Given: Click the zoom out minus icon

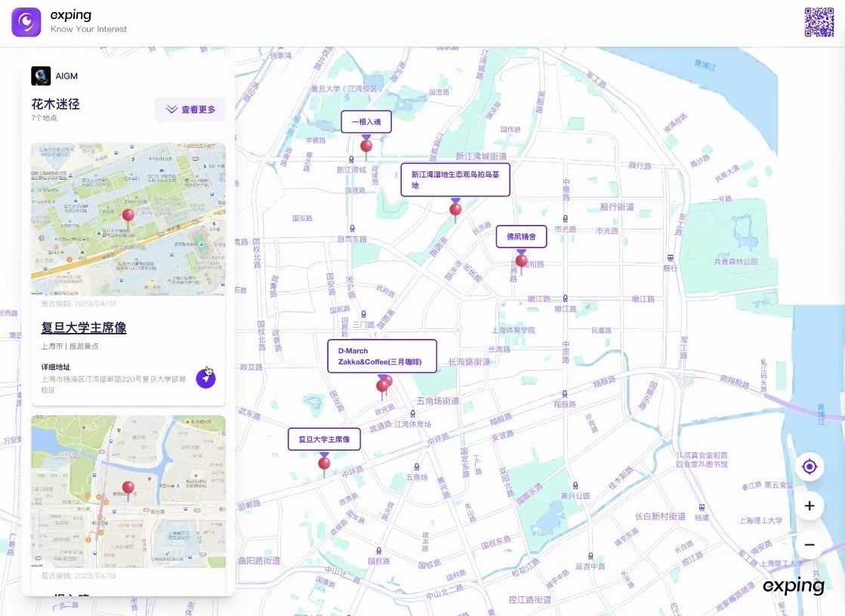Looking at the screenshot, I should tap(809, 544).
